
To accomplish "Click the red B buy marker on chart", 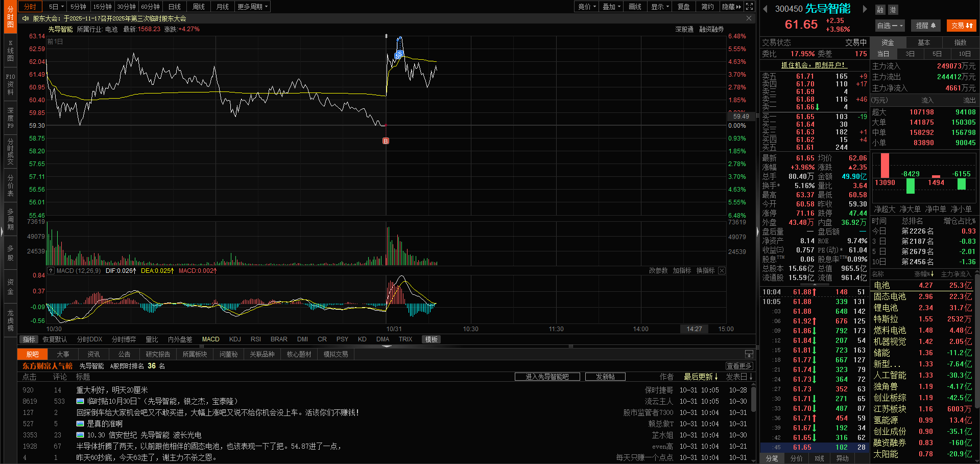I will pyautogui.click(x=386, y=141).
